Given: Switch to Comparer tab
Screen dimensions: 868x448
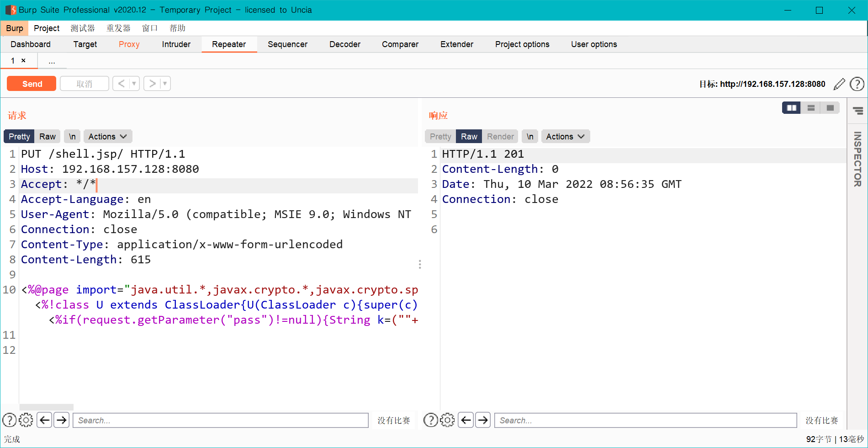Looking at the screenshot, I should pyautogui.click(x=400, y=44).
